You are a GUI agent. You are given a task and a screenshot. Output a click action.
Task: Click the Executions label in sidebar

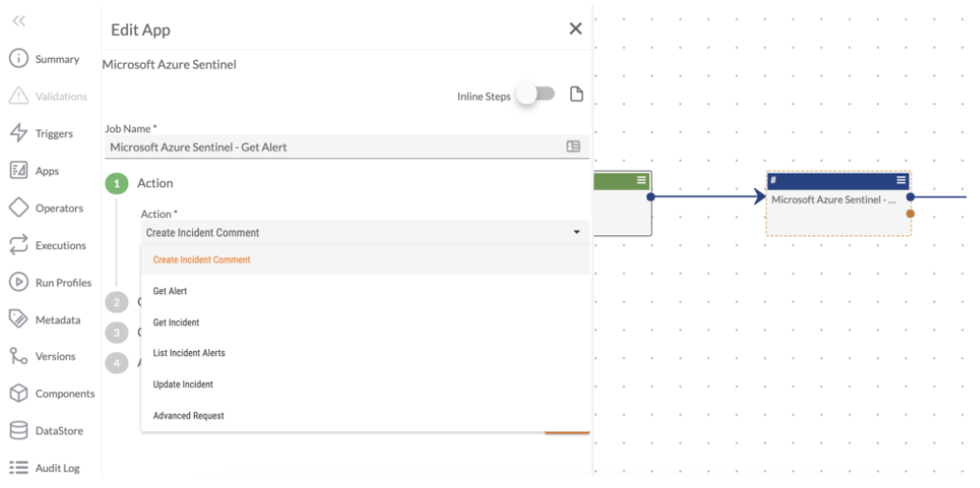coord(61,246)
